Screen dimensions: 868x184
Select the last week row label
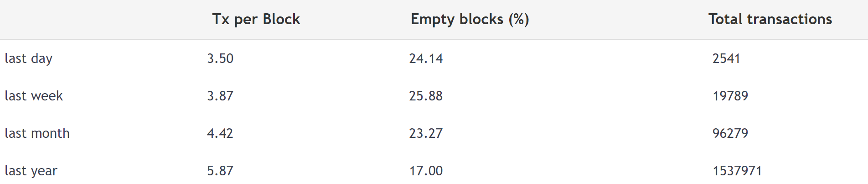(x=34, y=96)
